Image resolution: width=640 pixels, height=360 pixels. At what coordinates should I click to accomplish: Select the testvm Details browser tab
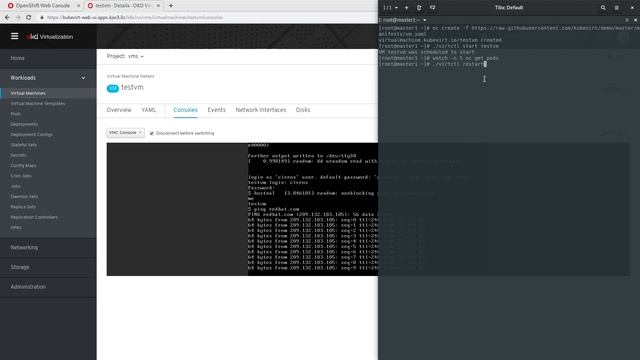[123, 6]
